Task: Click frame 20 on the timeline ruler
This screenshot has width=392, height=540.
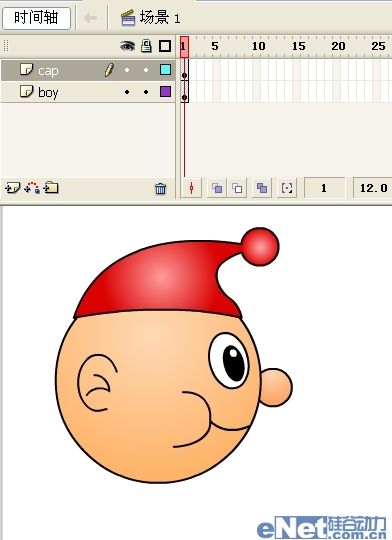Action: [x=338, y=46]
